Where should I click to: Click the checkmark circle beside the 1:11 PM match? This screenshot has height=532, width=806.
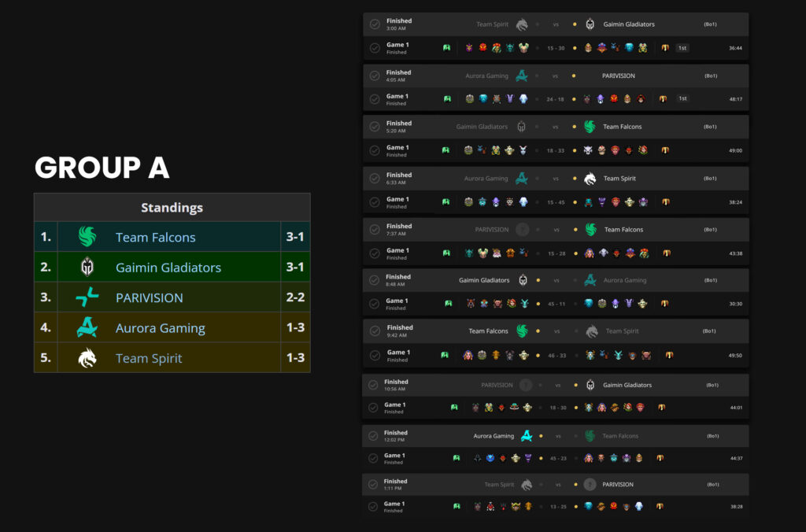373,485
